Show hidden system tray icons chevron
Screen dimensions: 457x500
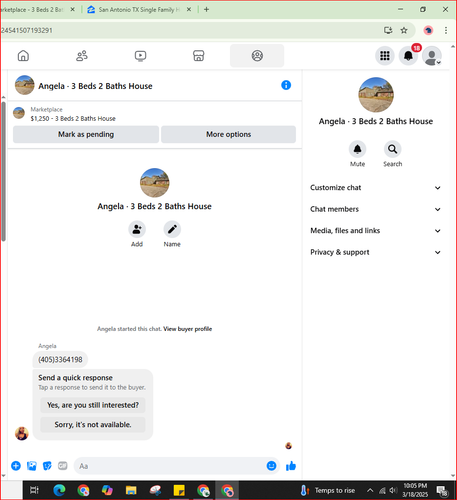[370, 490]
